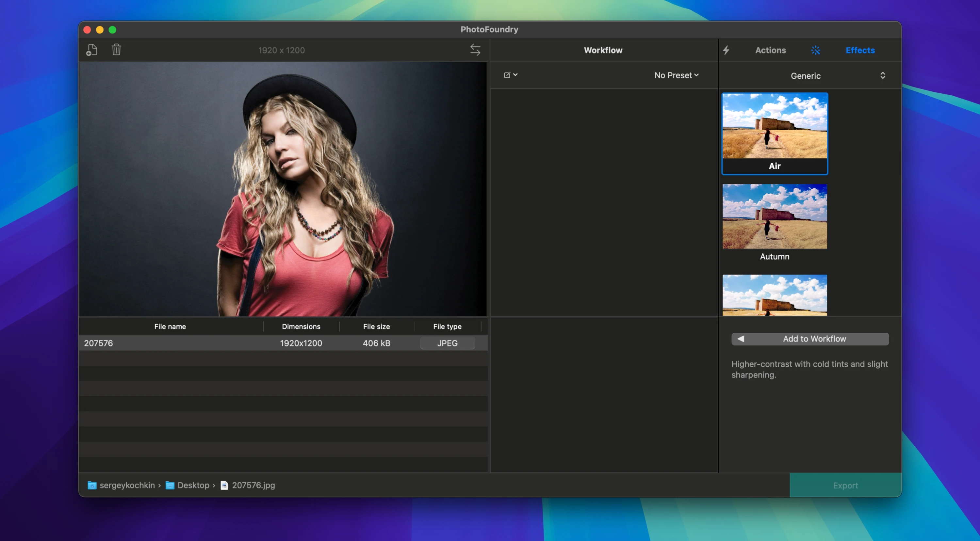
Task: Click the Export button
Action: (x=845, y=485)
